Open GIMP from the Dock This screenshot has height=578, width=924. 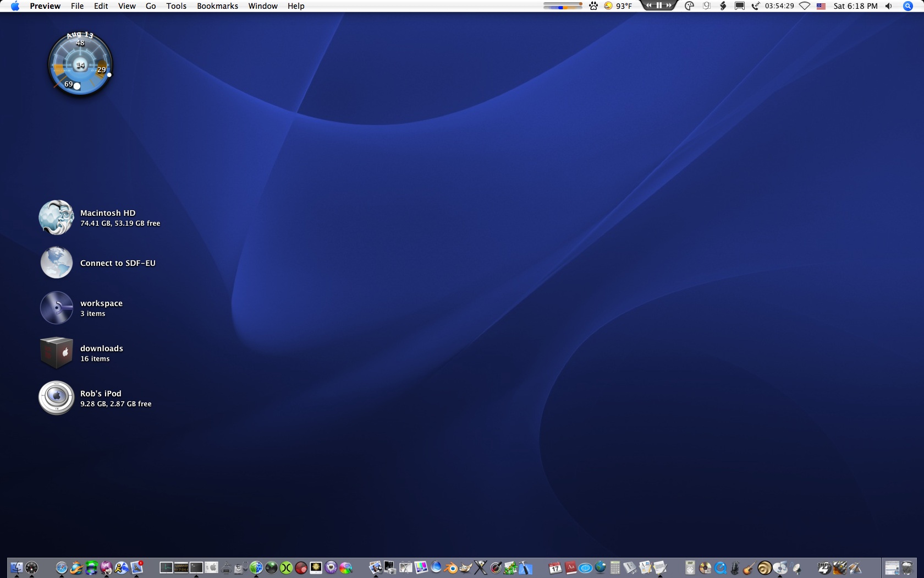click(x=466, y=568)
